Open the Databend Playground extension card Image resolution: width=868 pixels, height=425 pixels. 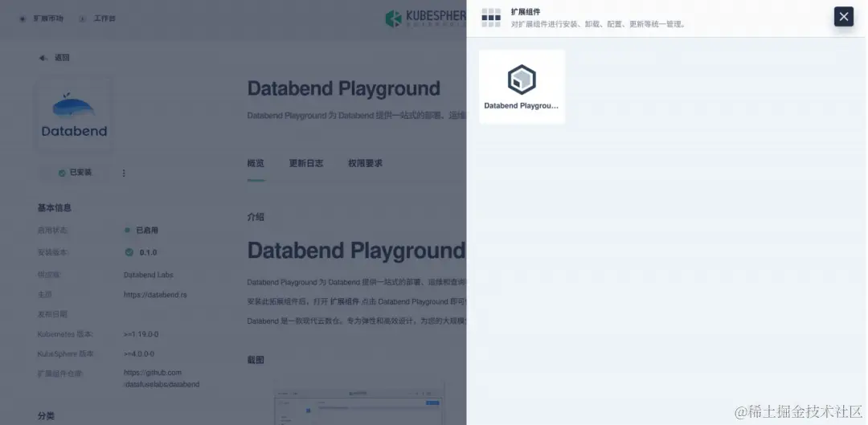pyautogui.click(x=522, y=87)
